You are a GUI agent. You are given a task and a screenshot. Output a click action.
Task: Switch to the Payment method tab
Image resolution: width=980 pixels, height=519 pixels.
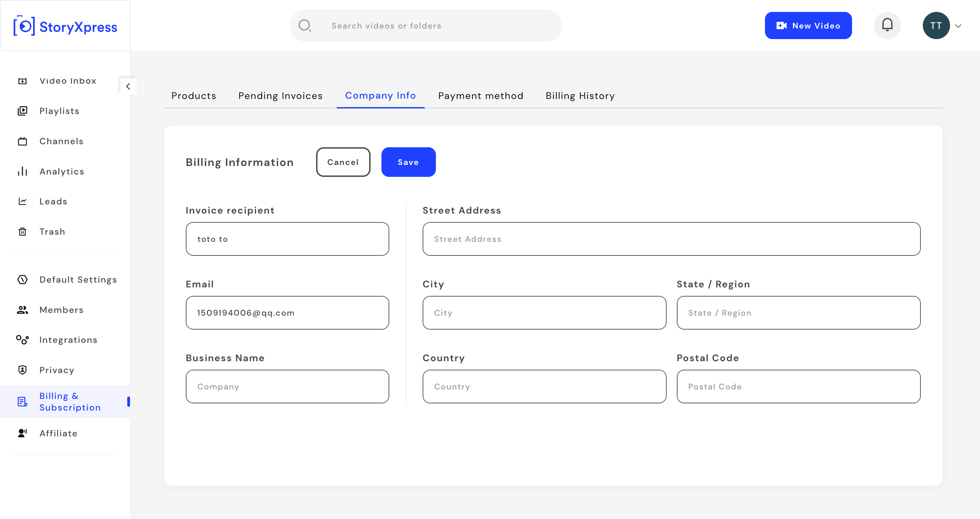[481, 96]
